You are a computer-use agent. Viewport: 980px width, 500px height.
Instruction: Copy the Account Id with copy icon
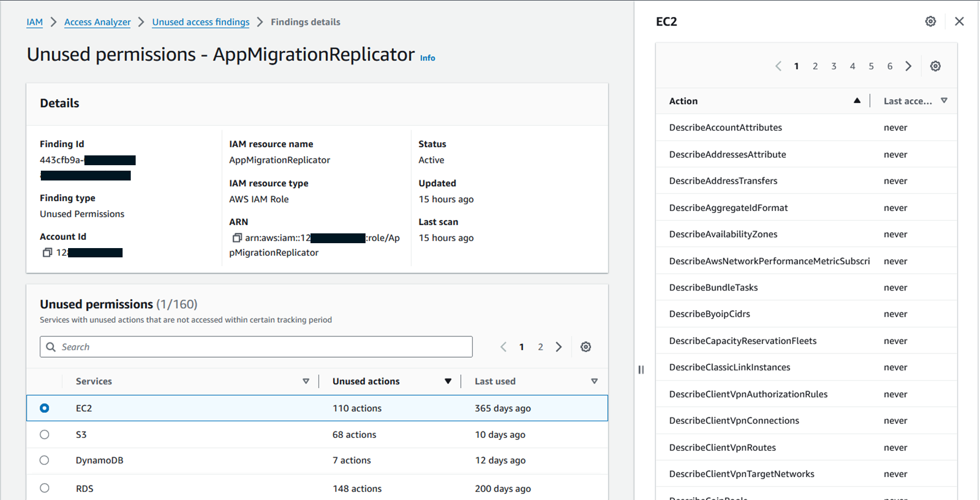tap(47, 252)
